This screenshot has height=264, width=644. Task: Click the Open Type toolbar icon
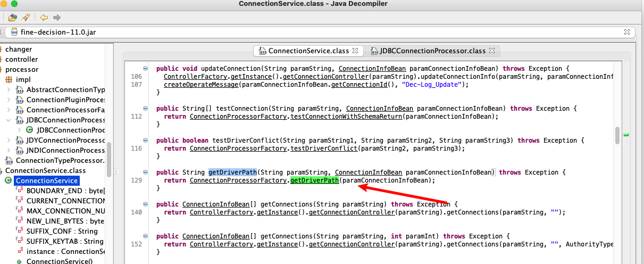pos(24,18)
